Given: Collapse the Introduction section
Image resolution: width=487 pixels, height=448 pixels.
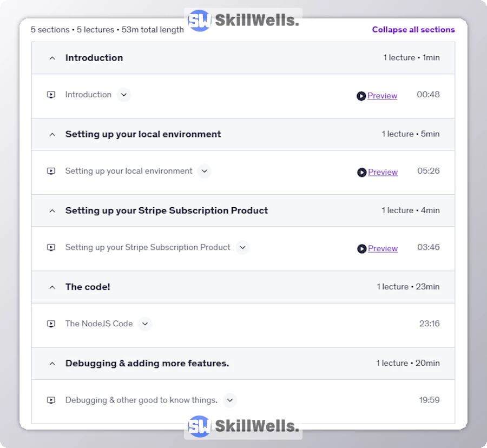Looking at the screenshot, I should (x=52, y=58).
